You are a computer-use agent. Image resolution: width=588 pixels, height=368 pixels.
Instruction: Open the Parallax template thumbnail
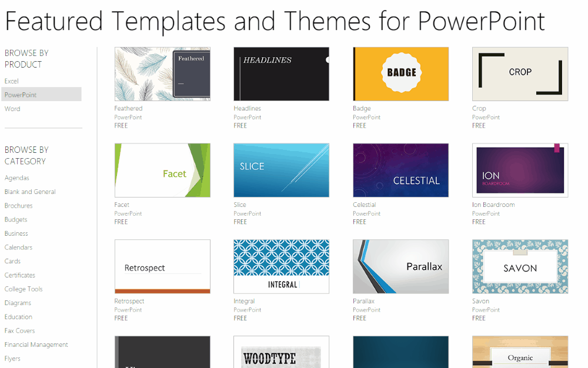coord(400,266)
